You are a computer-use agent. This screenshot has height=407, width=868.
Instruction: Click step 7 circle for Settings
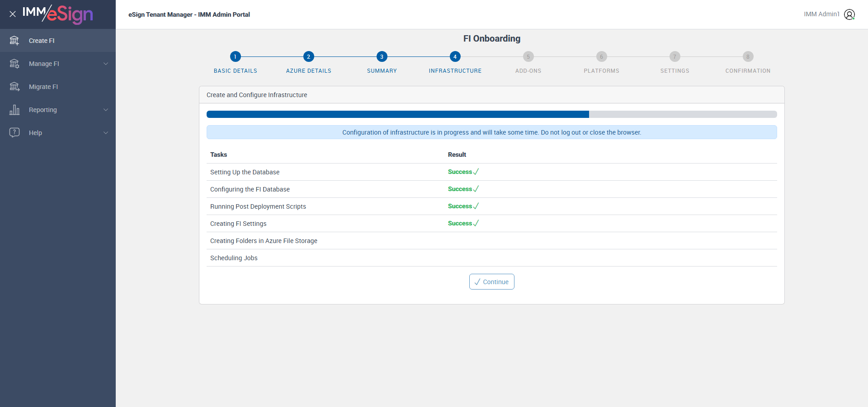(x=675, y=56)
